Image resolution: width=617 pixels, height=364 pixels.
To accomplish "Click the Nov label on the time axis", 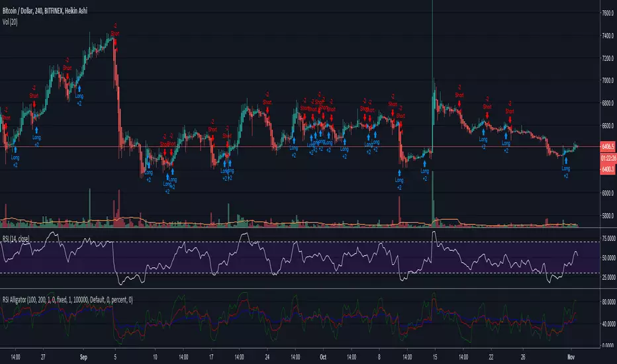I will [x=570, y=355].
